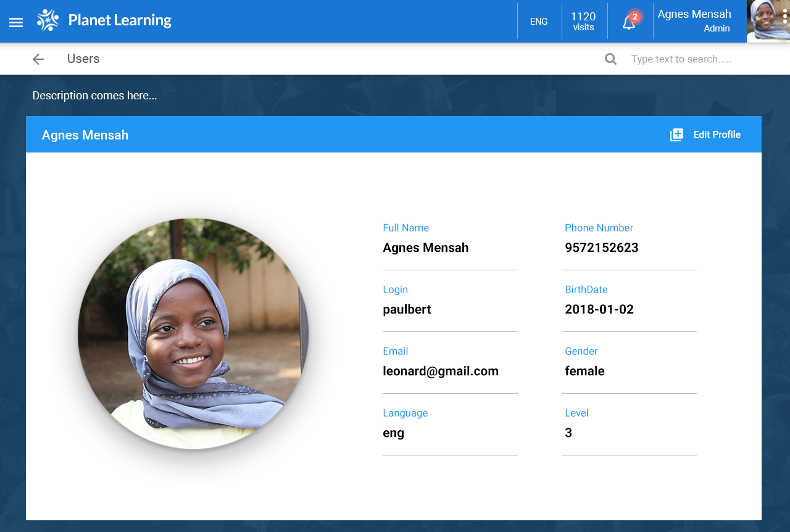Click the login name paulbert
This screenshot has height=532, width=790.
407,309
